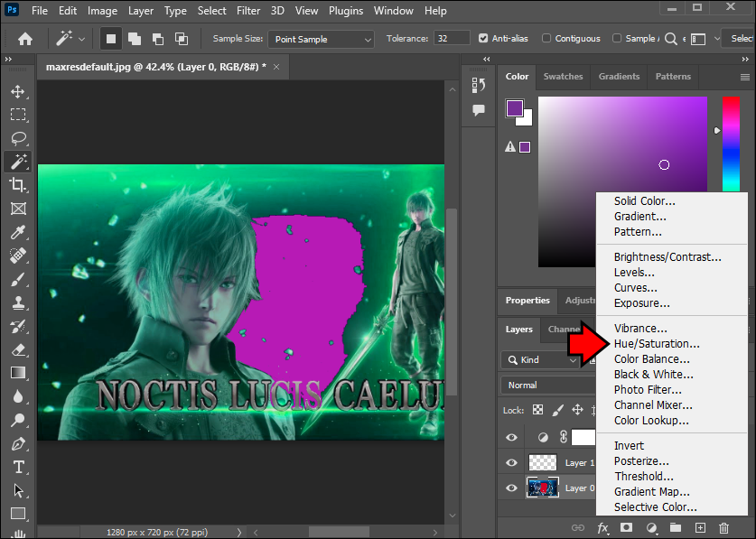Select the Crop tool

[17, 185]
